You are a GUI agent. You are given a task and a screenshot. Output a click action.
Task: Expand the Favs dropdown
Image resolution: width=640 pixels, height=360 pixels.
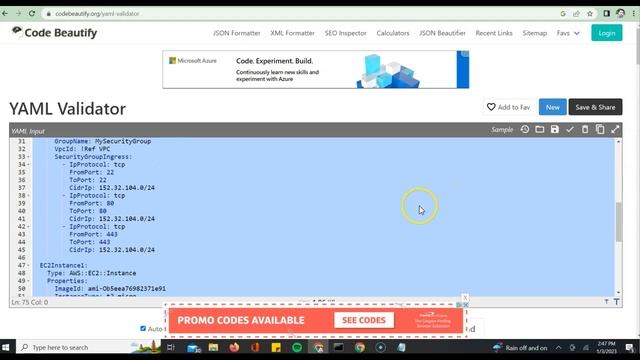coord(568,33)
